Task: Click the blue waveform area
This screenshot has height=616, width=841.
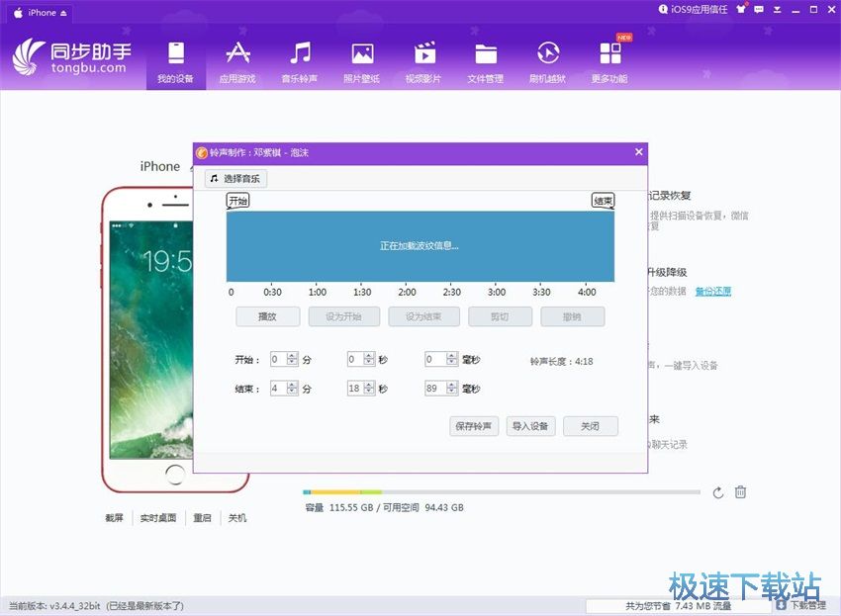Action: pos(420,246)
